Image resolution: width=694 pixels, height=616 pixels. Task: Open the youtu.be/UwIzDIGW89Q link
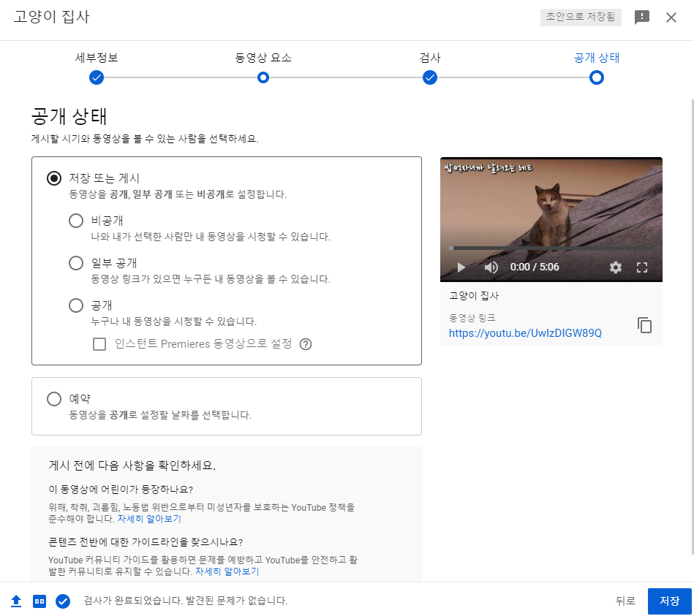525,333
